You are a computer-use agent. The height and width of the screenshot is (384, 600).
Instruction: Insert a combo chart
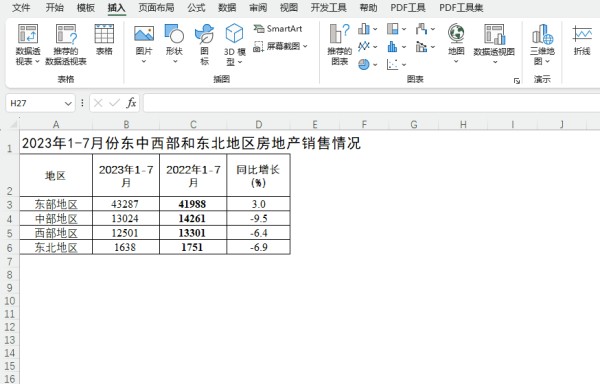coord(421,47)
